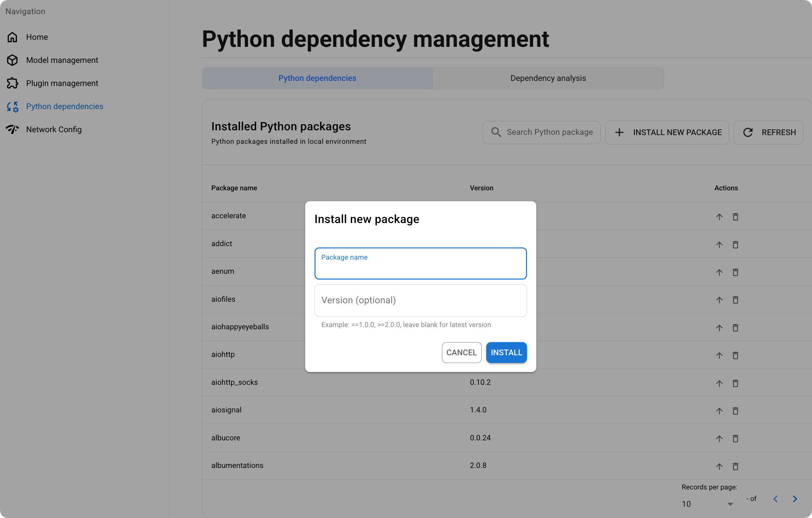Delete albumentations using its trash icon

click(735, 466)
